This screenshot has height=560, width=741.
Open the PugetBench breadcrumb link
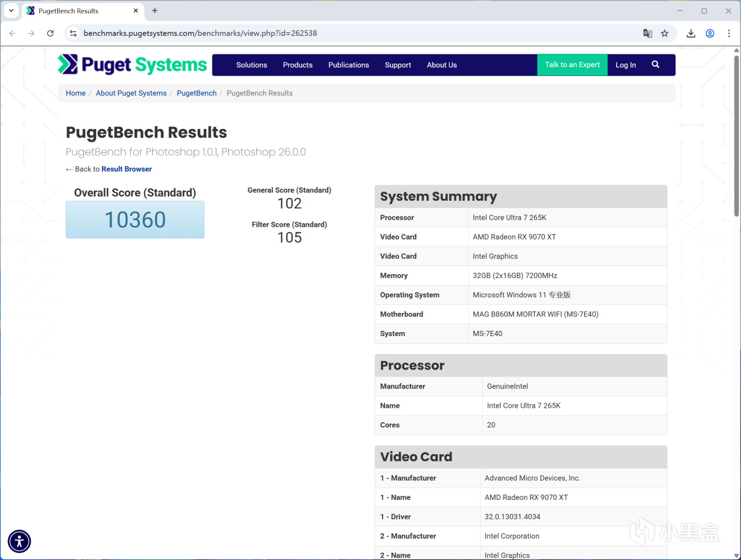(x=197, y=93)
